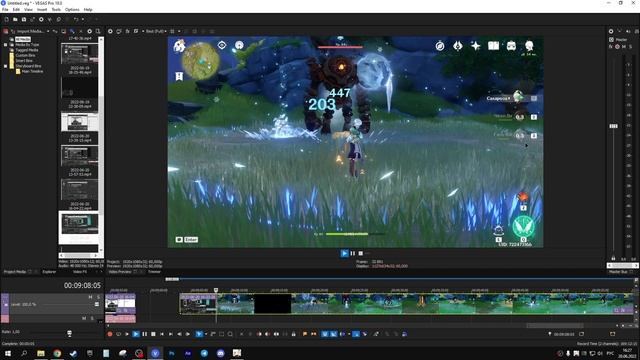Click the lock event icon in timeline toolbar
This screenshot has width=640, height=360.
293,334
